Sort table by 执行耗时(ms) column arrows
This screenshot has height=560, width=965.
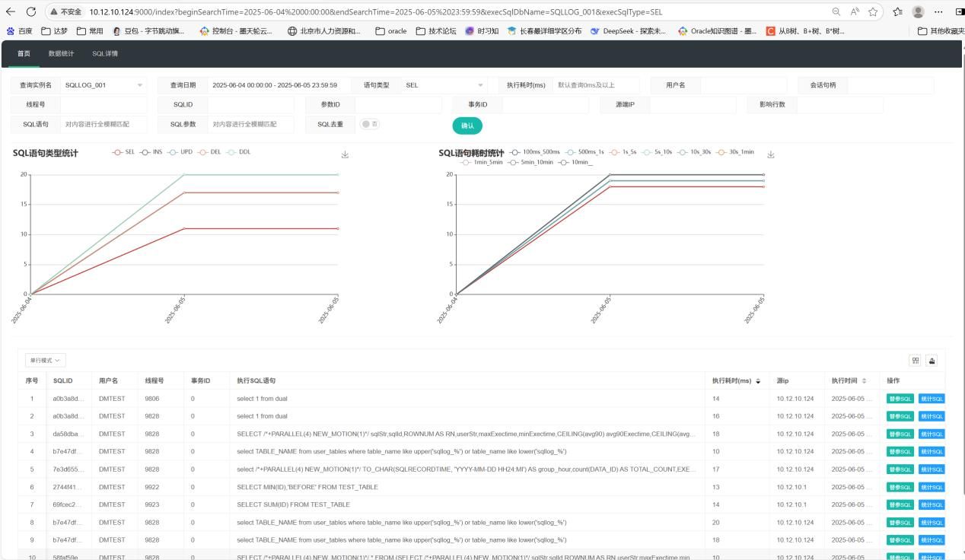point(757,381)
